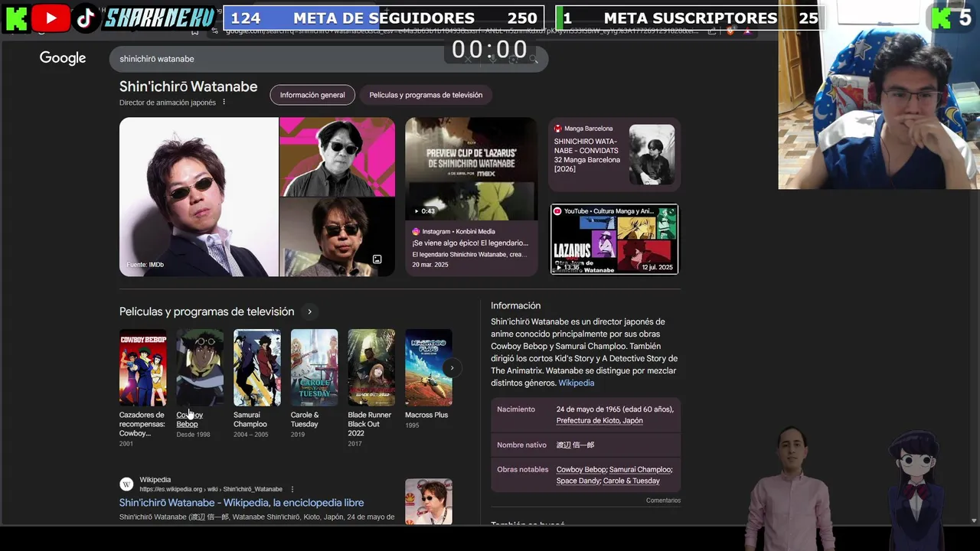Click the browser address bar URL
Screen dimensions: 980x551
(463, 31)
